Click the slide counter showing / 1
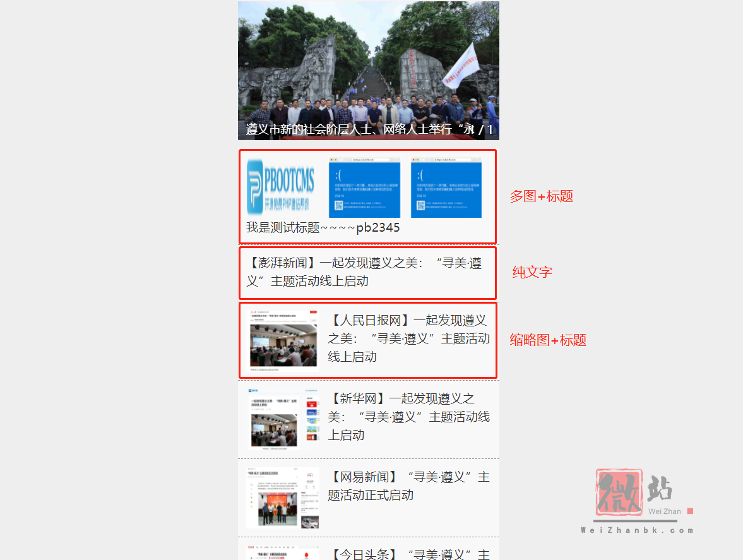The width and height of the screenshot is (743, 560). point(486,131)
